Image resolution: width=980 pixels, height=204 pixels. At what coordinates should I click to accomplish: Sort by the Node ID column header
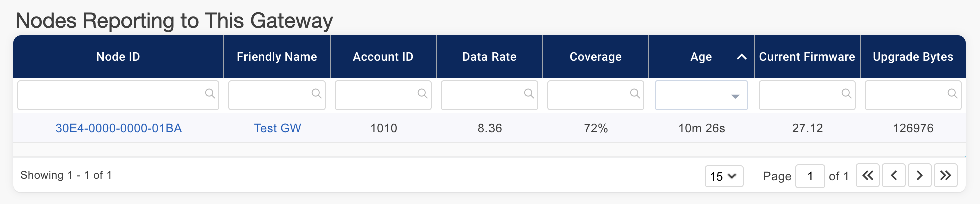(x=118, y=57)
